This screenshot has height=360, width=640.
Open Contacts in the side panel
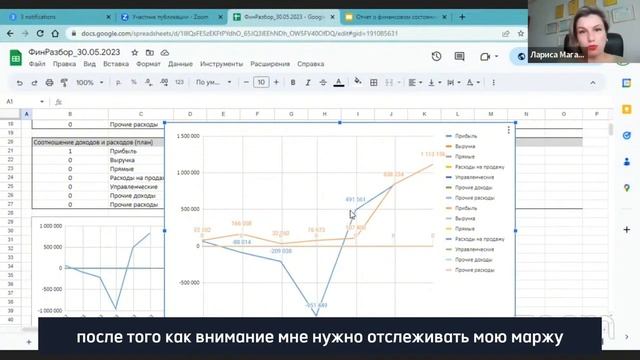point(627,162)
